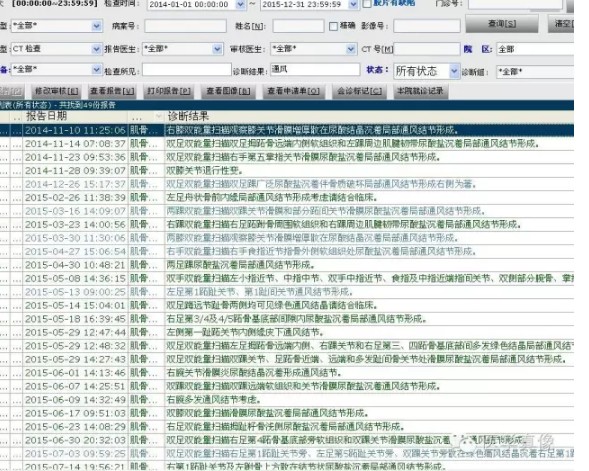
Task: Open 查看图像[B] image viewer button
Action: point(228,91)
